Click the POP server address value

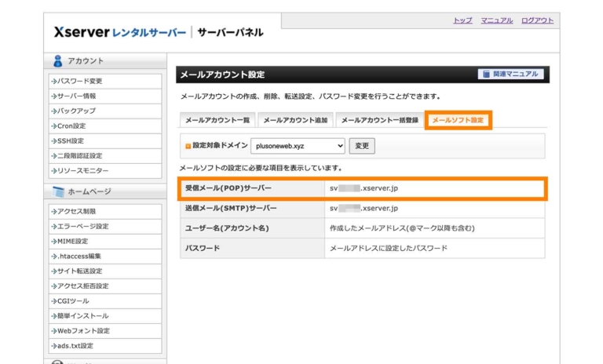coord(364,189)
